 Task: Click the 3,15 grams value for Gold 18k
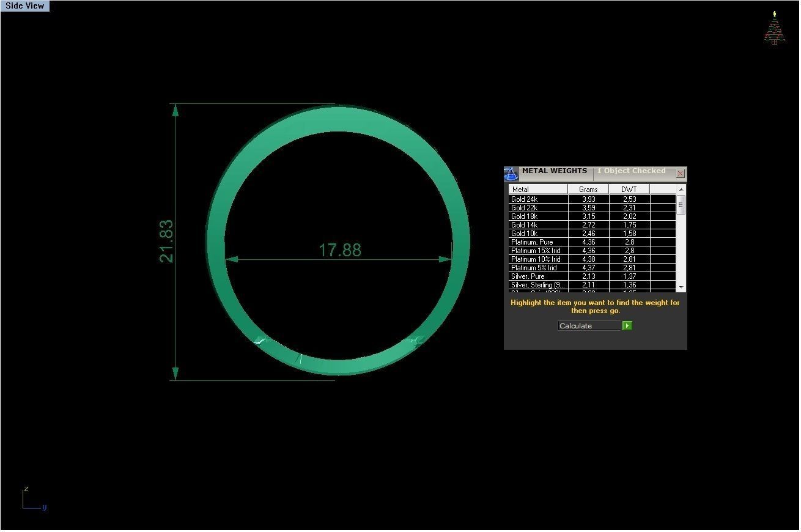click(x=588, y=216)
